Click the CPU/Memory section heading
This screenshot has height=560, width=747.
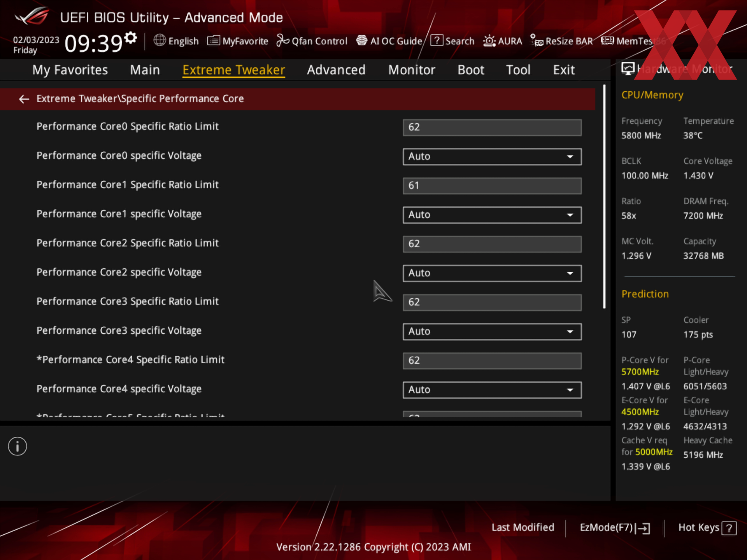[x=652, y=95]
